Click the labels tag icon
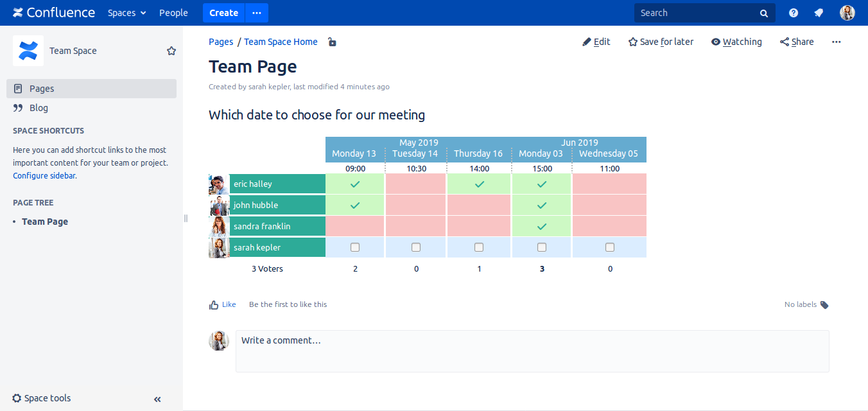Viewport: 868px width, 411px height. (824, 305)
